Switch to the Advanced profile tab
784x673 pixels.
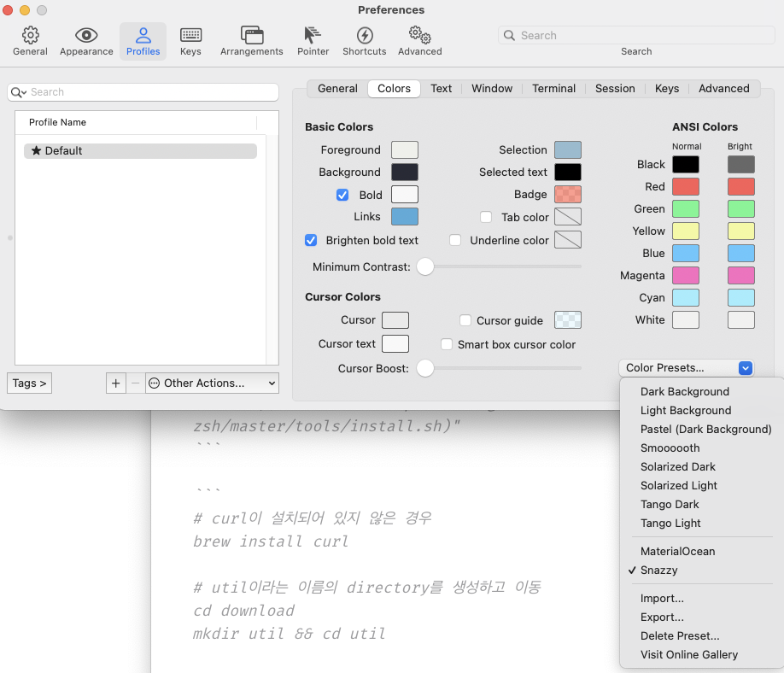724,89
